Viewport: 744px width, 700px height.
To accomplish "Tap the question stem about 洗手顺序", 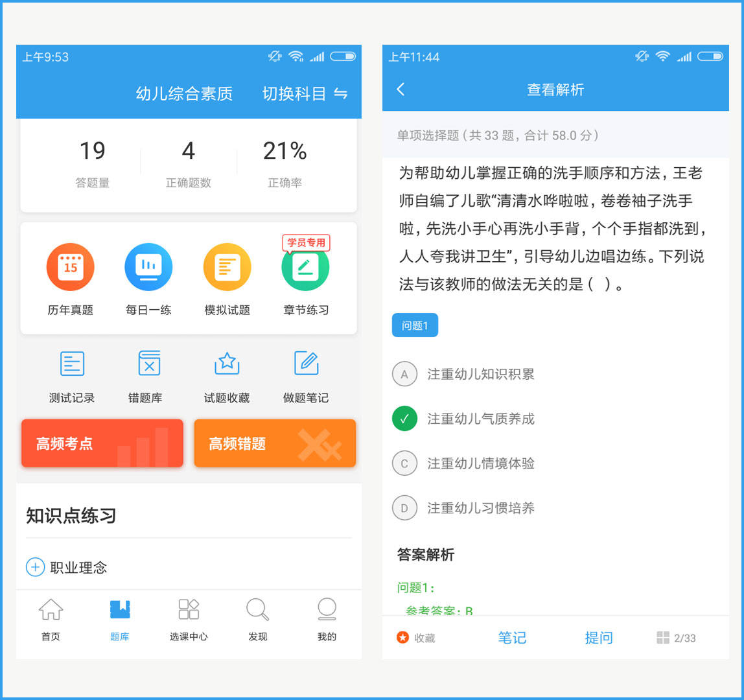I will pyautogui.click(x=552, y=228).
